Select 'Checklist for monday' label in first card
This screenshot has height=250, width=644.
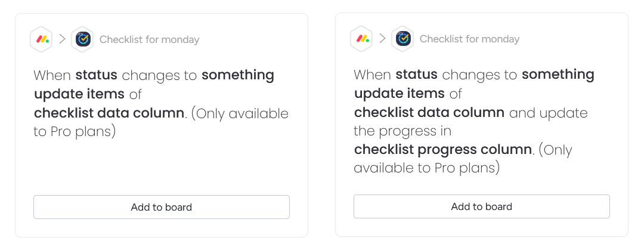(149, 40)
